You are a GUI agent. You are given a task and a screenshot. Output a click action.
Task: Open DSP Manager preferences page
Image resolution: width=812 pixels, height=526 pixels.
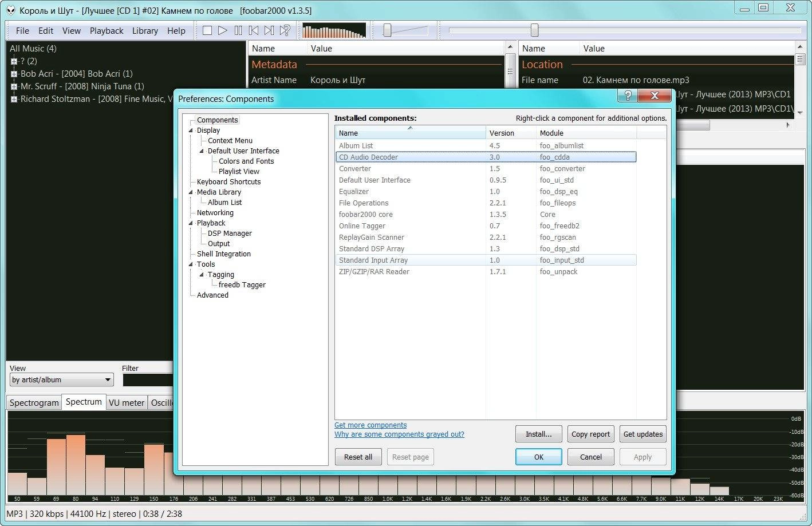click(230, 234)
